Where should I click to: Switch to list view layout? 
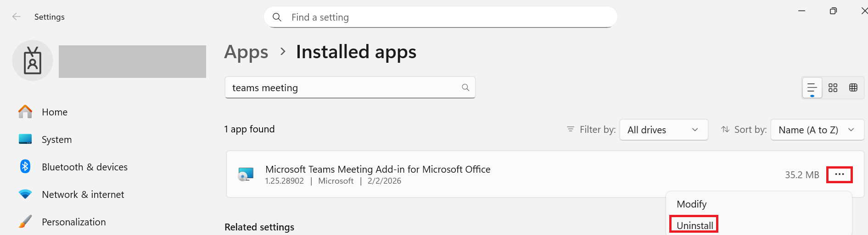[x=812, y=87]
